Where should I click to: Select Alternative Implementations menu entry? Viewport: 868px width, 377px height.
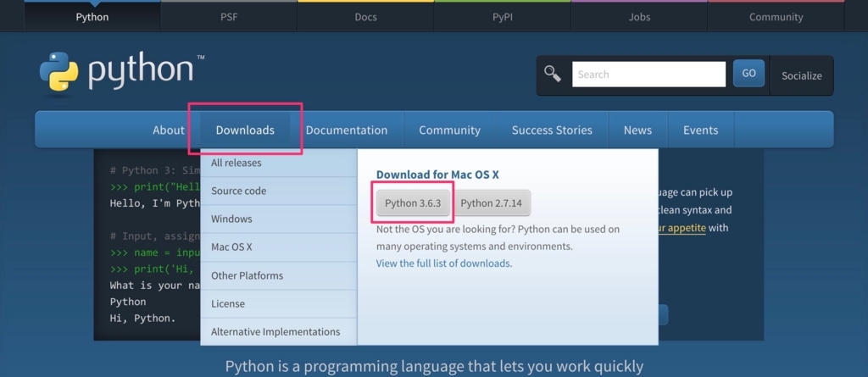tap(278, 332)
